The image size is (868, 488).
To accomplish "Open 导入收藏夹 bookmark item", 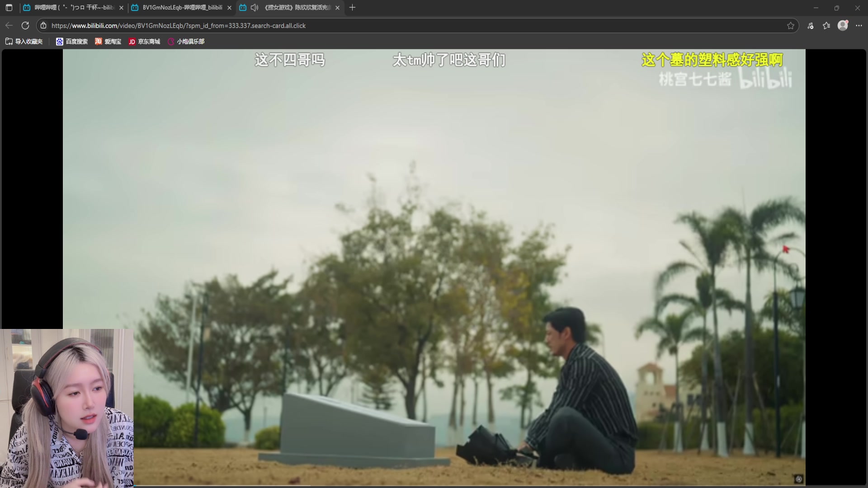I will pos(24,42).
